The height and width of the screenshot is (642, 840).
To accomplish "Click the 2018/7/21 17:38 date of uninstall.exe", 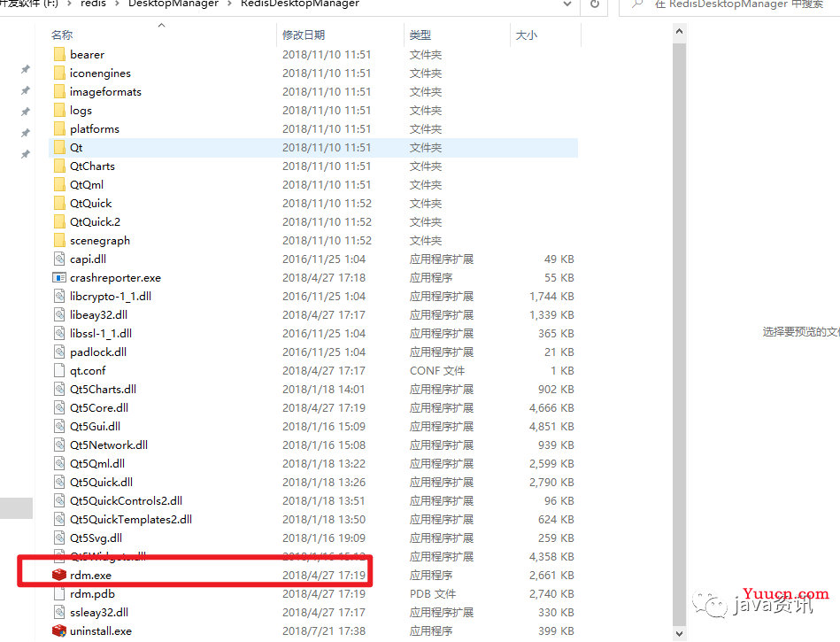I will pos(324,630).
